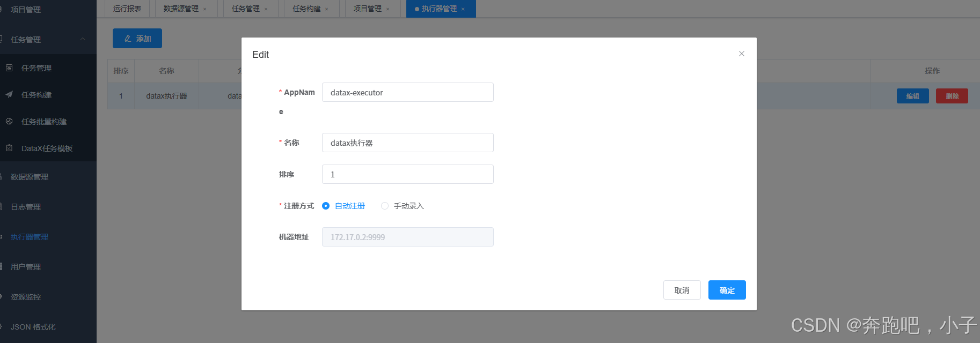Click the 任务批量构建 icon

[9, 121]
